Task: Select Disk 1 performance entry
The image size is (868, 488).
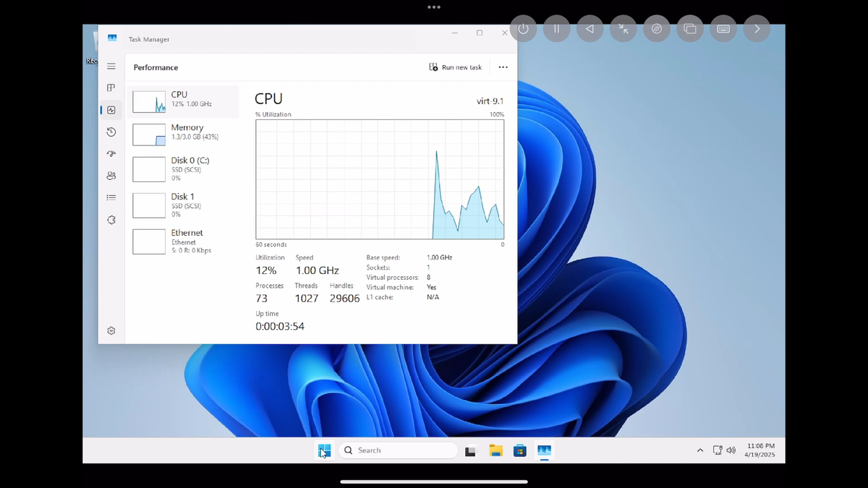Action: coord(183,205)
